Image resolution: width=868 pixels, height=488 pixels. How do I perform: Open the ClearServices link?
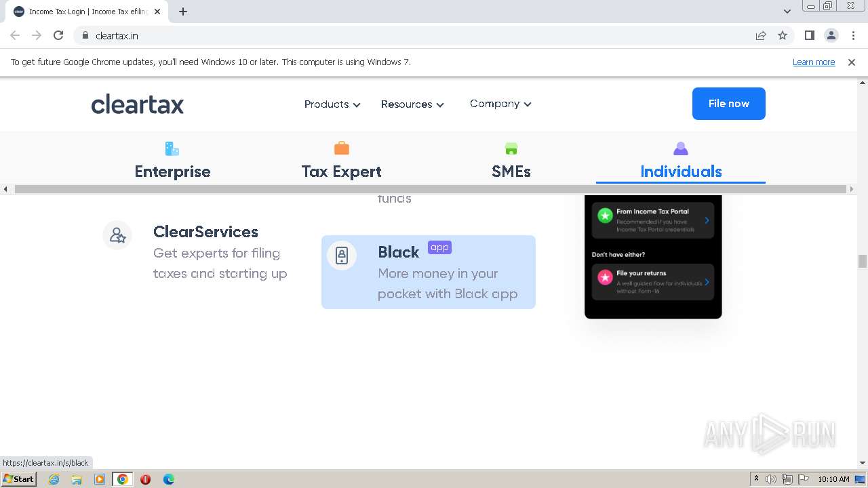pos(205,232)
